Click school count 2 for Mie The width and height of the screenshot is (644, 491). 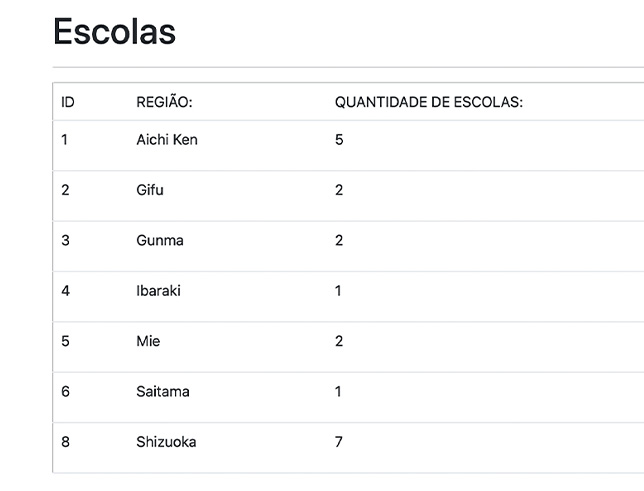tap(339, 341)
